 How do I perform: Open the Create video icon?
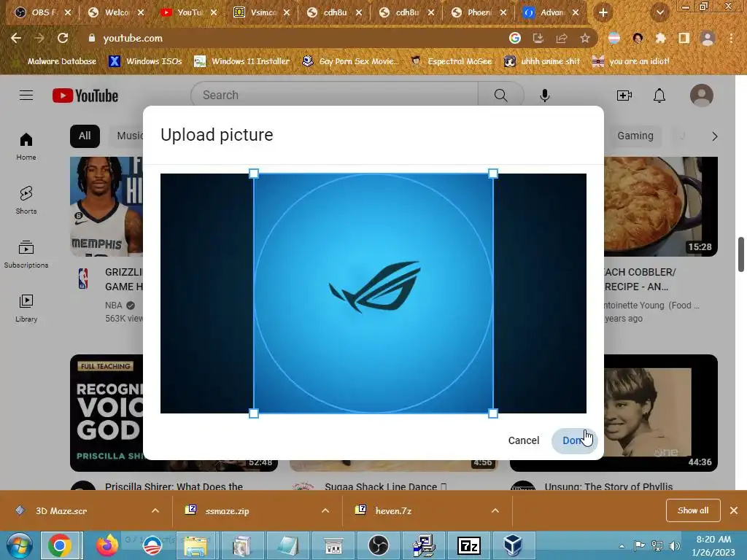coord(624,96)
